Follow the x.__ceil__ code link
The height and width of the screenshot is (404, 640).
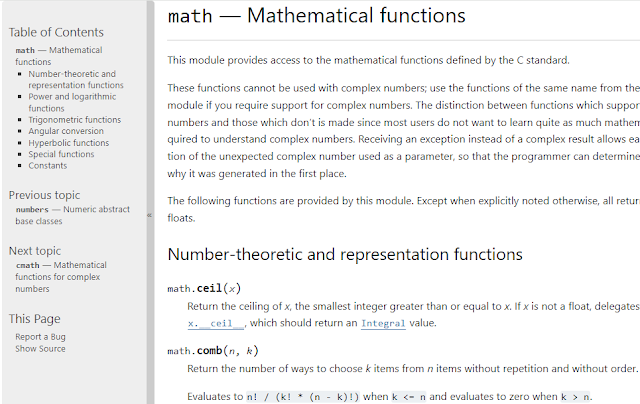tap(216, 324)
